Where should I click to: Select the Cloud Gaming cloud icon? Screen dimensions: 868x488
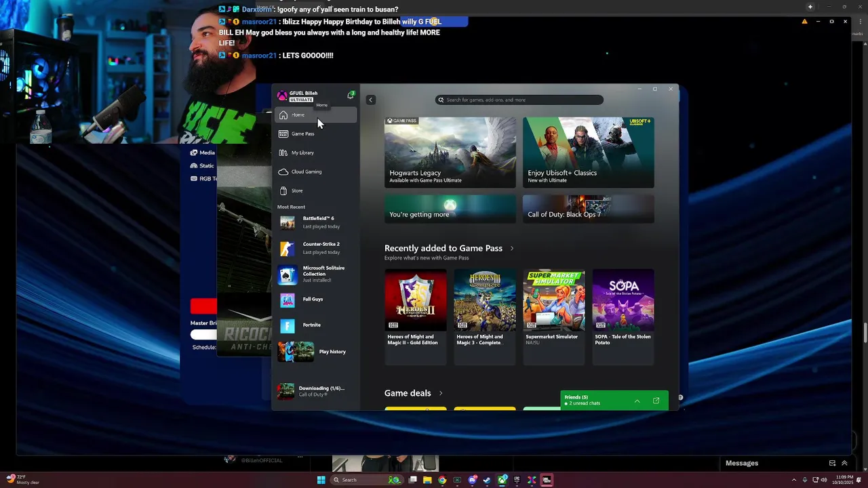point(283,172)
